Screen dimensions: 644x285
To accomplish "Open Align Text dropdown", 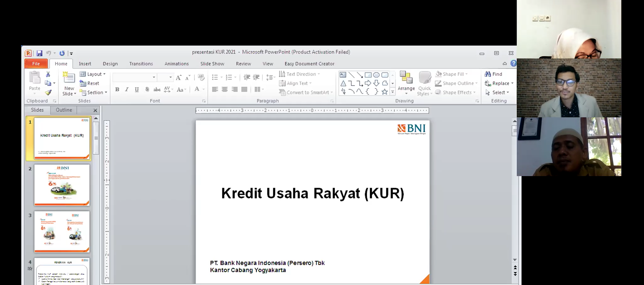I will click(295, 83).
